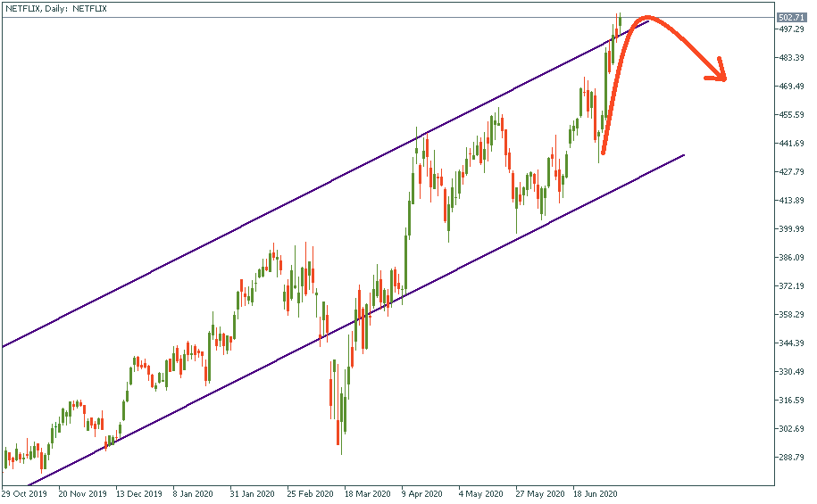Click the 441.69 price axis label
Screen dimensions: 817x504
coord(790,144)
